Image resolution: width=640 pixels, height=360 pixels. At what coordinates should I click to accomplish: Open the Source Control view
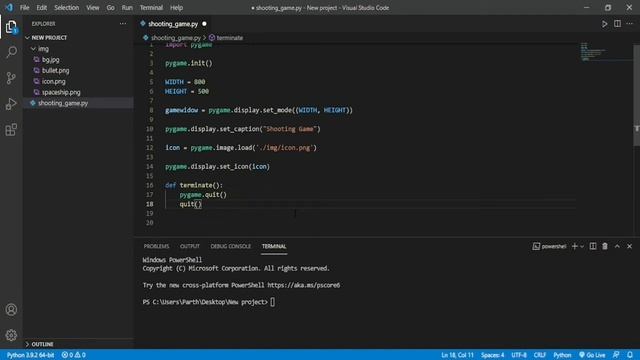point(11,78)
